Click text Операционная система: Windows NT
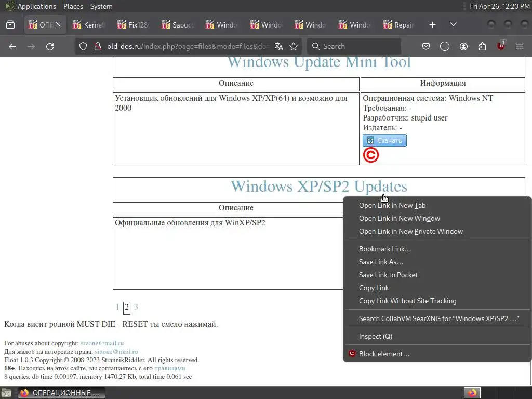The width and height of the screenshot is (532, 399). 428,98
